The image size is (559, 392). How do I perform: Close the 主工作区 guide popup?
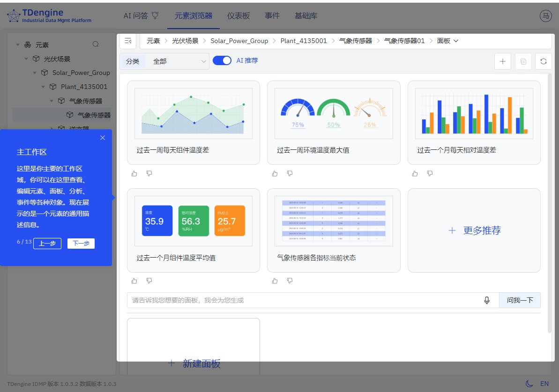click(103, 138)
